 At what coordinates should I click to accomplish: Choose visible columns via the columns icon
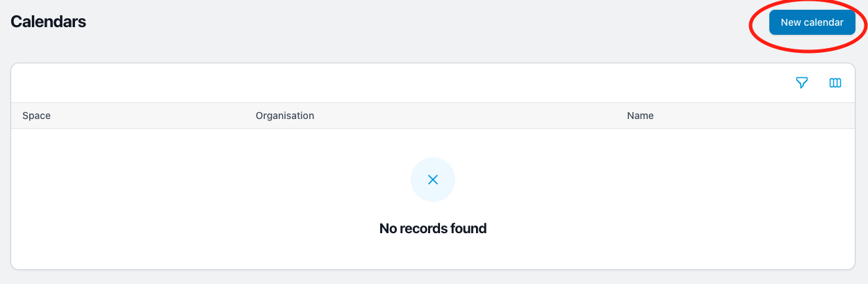click(835, 83)
